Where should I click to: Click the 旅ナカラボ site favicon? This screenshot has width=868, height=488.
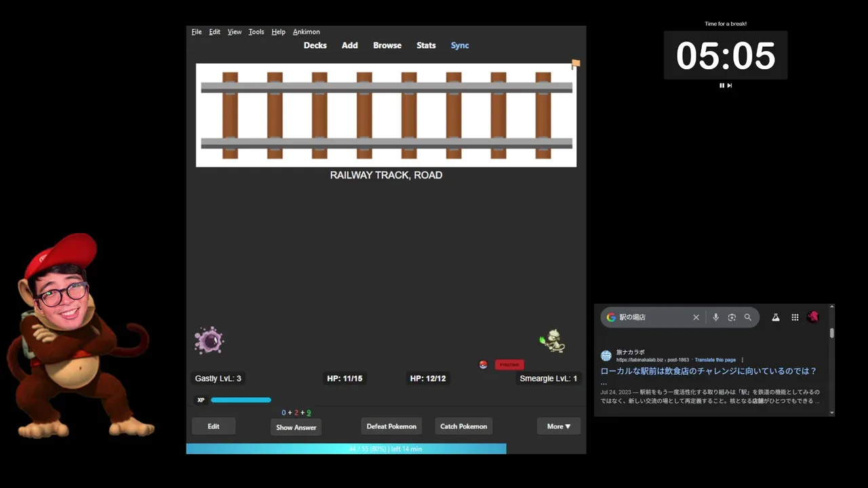tap(606, 356)
